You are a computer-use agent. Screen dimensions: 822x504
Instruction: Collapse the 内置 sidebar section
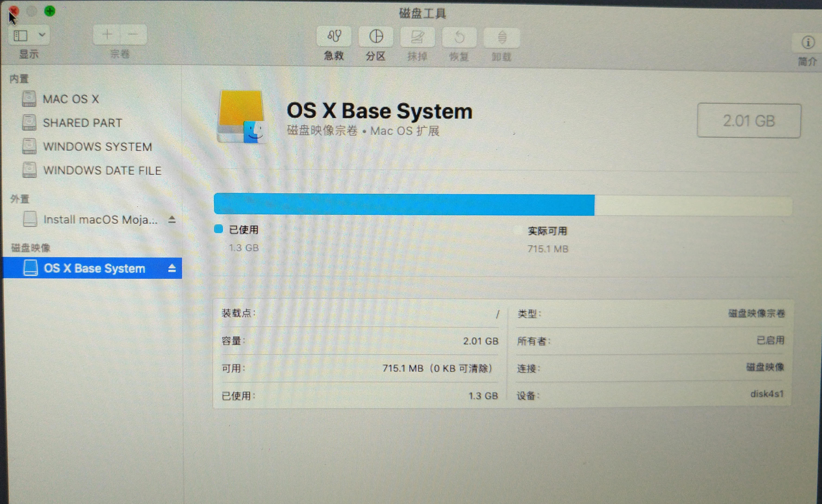pyautogui.click(x=19, y=78)
